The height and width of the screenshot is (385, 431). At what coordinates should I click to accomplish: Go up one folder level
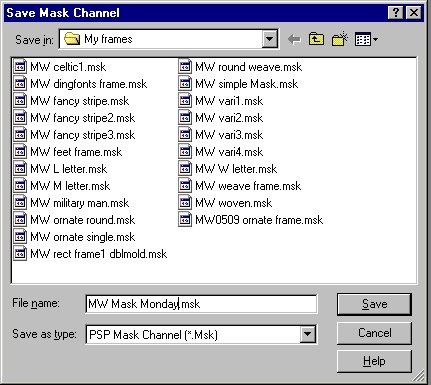(x=316, y=39)
